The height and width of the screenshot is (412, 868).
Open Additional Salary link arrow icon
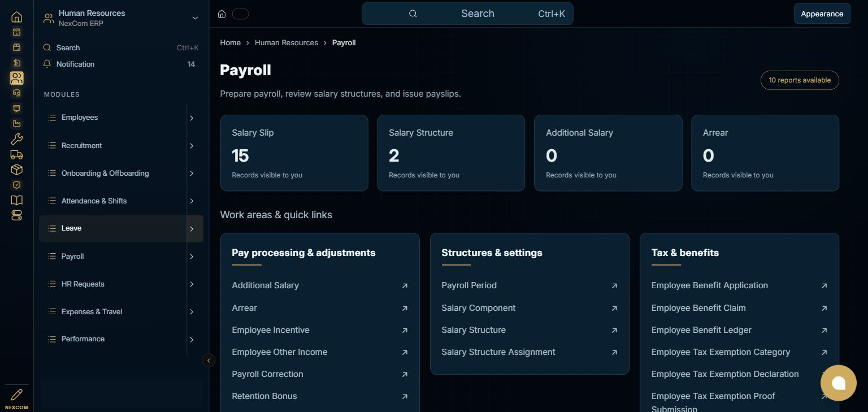coord(405,286)
